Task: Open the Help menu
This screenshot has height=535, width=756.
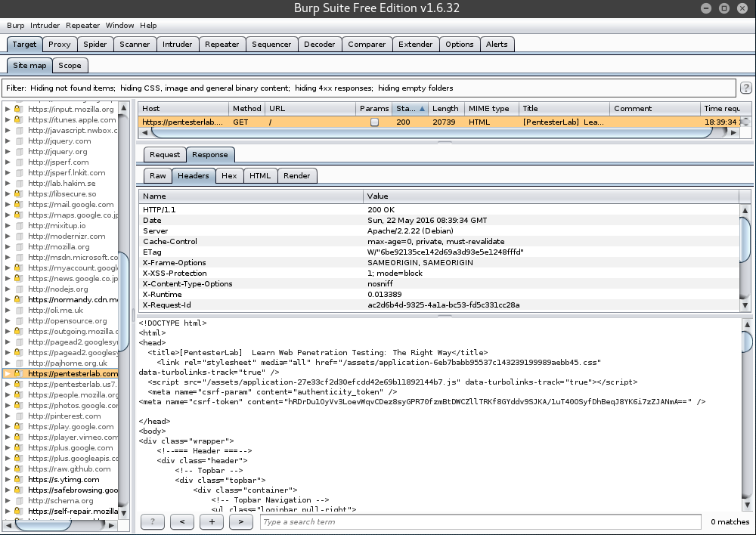Action: [x=148, y=26]
